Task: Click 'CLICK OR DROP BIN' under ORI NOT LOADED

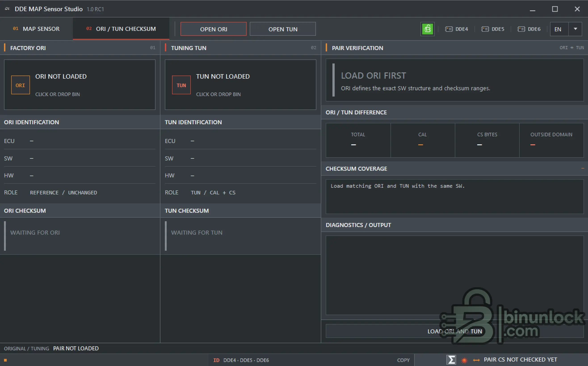Action: (58, 94)
